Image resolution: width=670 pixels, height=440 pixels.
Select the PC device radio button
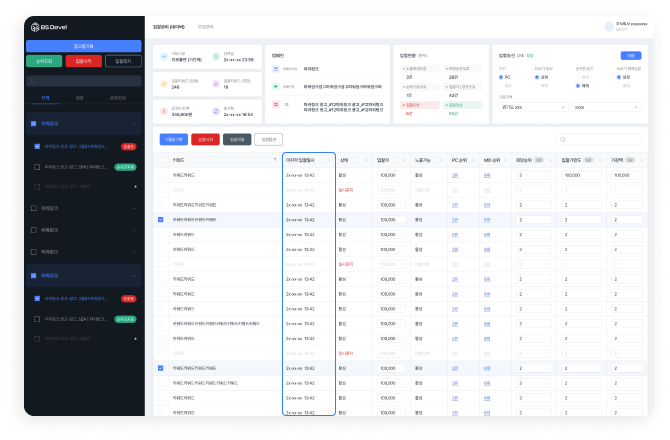501,77
